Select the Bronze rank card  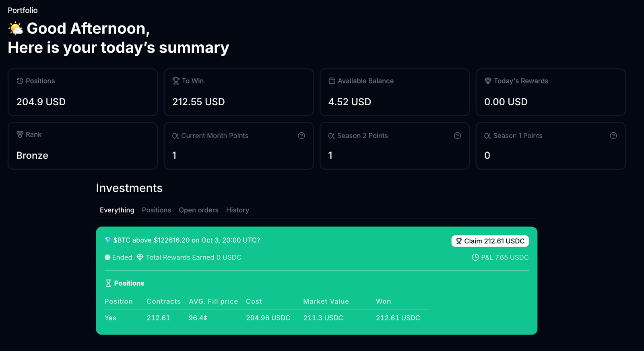tap(83, 146)
